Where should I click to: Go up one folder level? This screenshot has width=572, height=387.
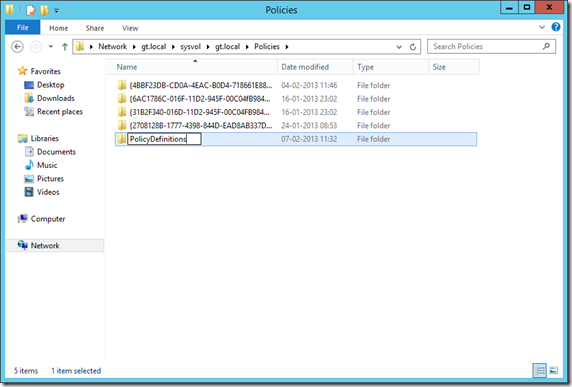(x=65, y=47)
